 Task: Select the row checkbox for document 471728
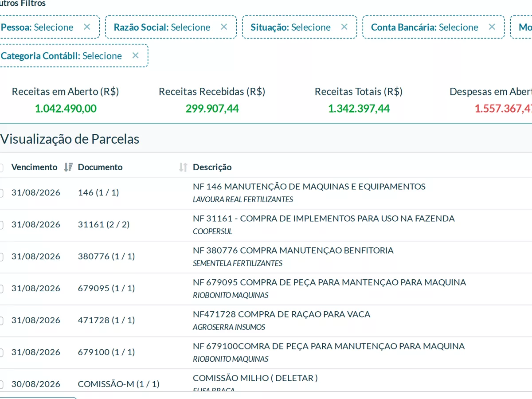tap(1, 321)
